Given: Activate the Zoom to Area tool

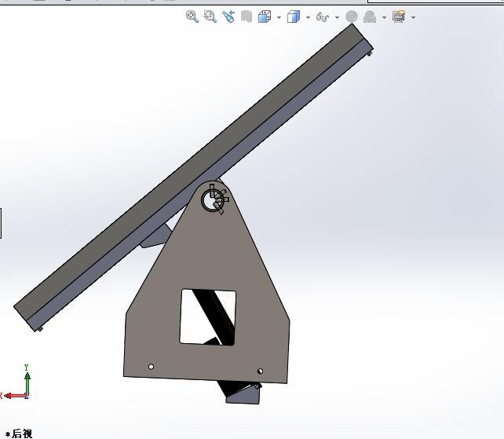Looking at the screenshot, I should click(210, 16).
